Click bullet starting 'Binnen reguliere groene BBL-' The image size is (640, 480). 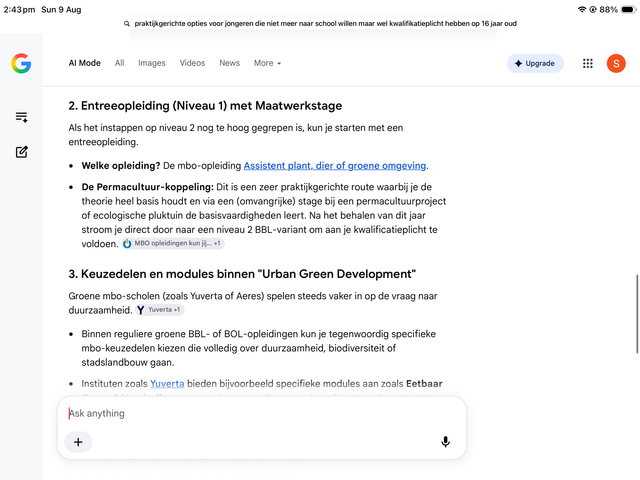(258, 348)
